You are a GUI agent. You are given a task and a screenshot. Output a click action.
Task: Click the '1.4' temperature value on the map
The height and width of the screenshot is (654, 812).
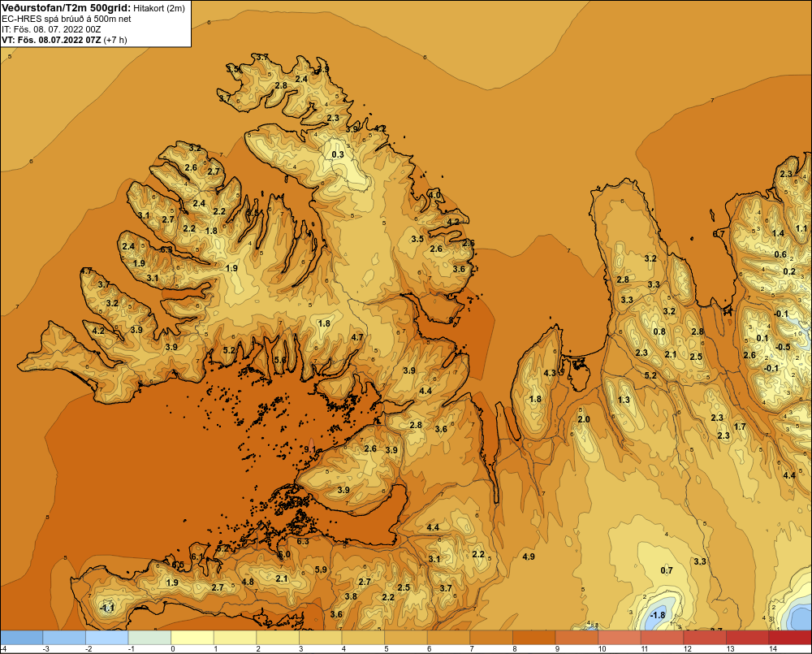click(x=779, y=233)
